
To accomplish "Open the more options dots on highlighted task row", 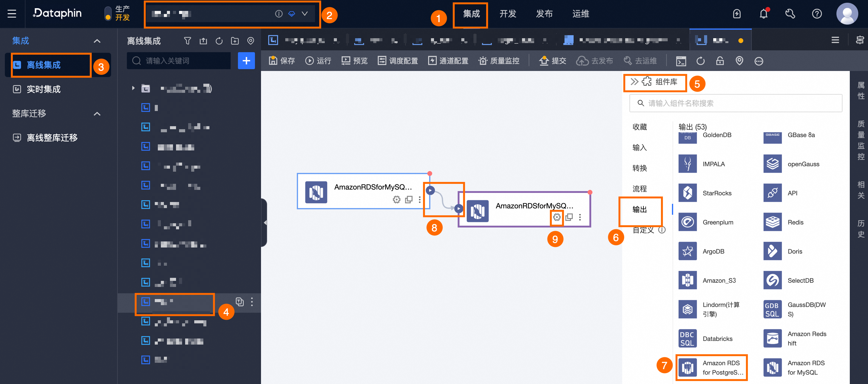I will (x=252, y=302).
